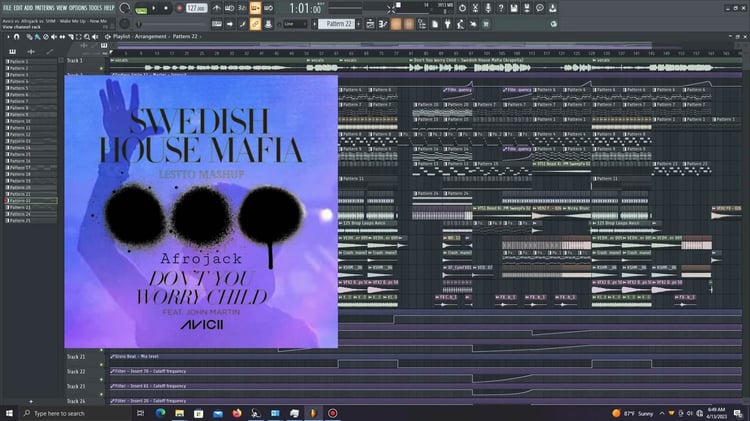
Task: Click the save project floppy icon
Action: (x=514, y=8)
